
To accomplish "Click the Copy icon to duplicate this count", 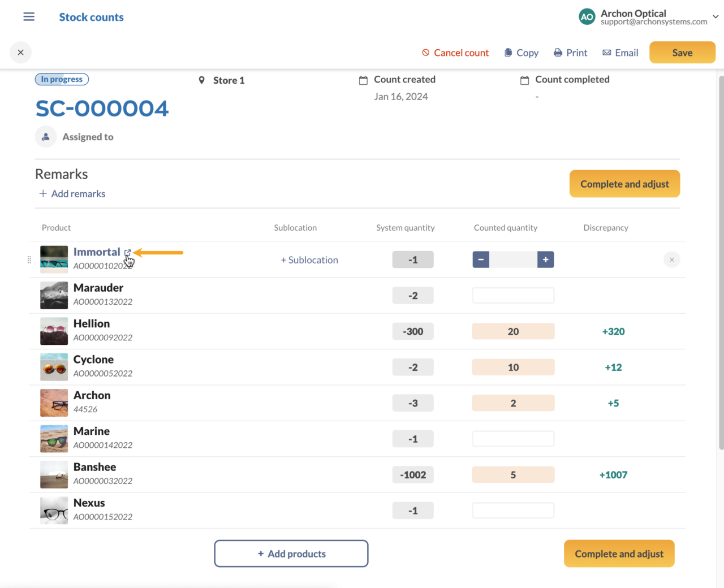I will pos(508,52).
